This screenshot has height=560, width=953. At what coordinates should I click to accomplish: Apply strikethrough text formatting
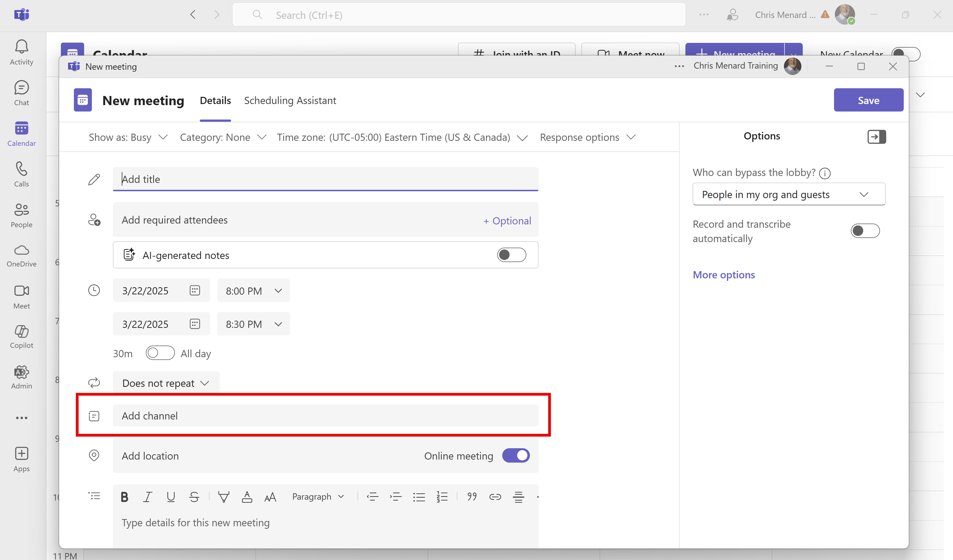coord(194,496)
